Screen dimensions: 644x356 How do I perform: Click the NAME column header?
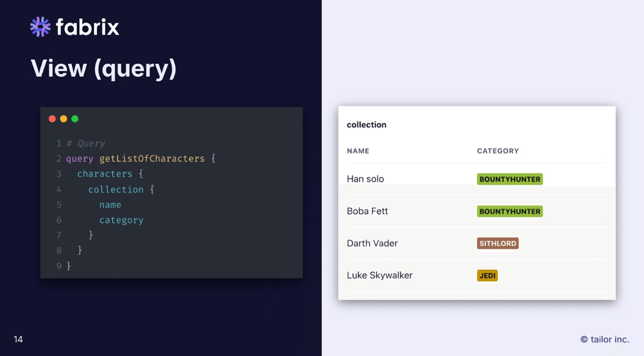point(358,151)
